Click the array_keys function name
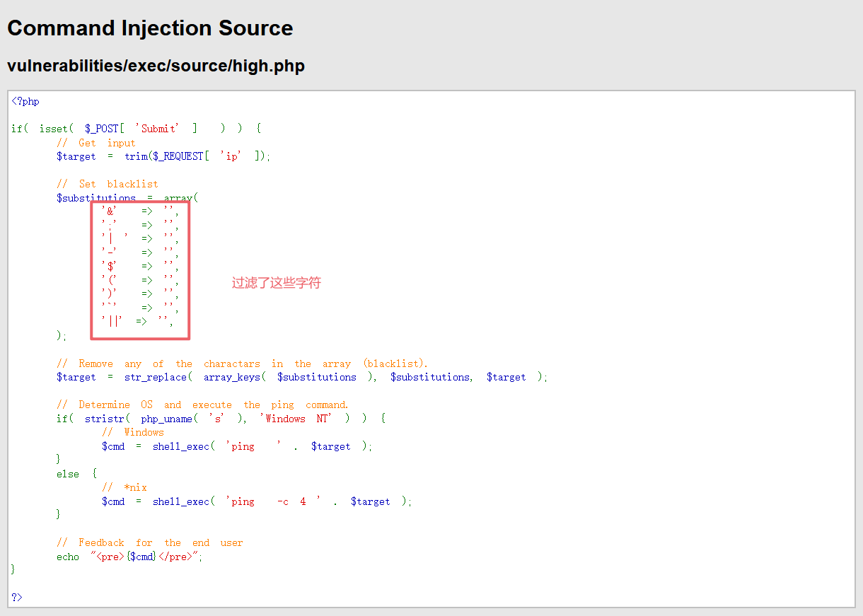 (x=232, y=377)
